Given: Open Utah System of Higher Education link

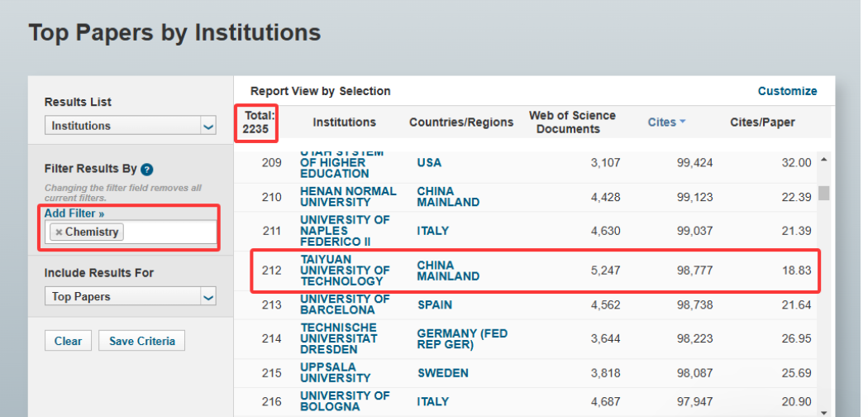Looking at the screenshot, I should tap(334, 163).
